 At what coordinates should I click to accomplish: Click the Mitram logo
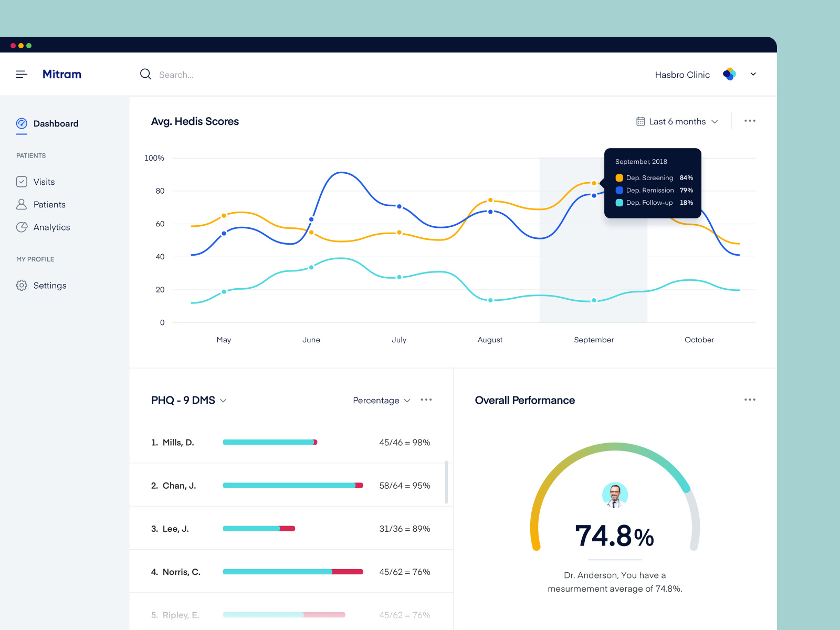coord(61,74)
